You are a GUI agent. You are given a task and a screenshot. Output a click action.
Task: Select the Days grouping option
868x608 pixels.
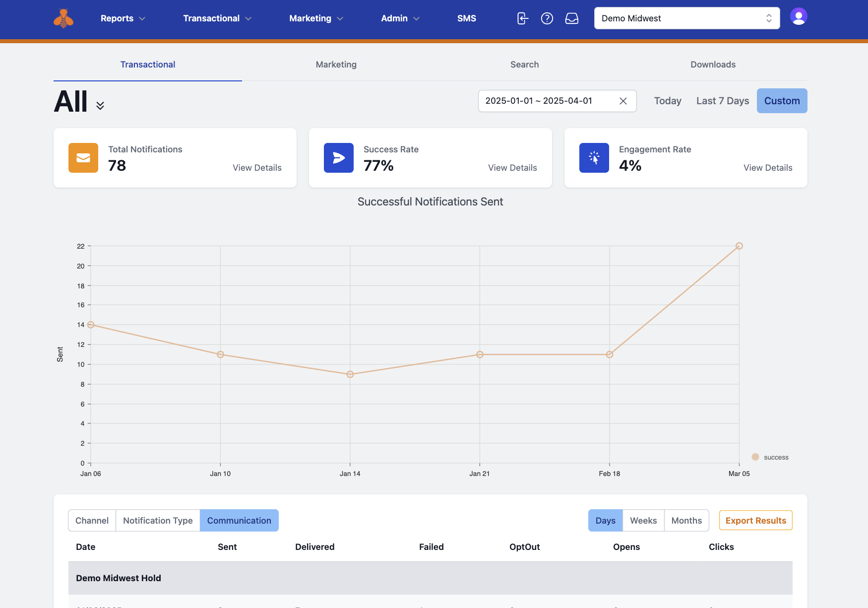pyautogui.click(x=605, y=520)
